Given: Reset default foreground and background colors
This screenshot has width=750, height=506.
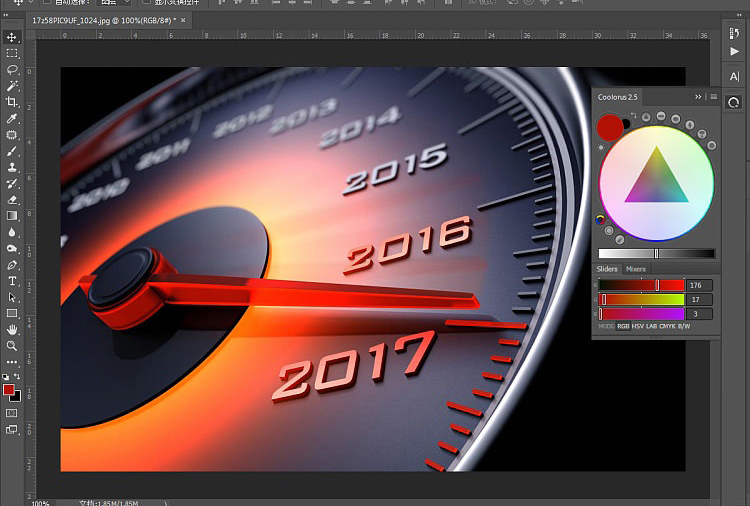Looking at the screenshot, I should click(6, 377).
